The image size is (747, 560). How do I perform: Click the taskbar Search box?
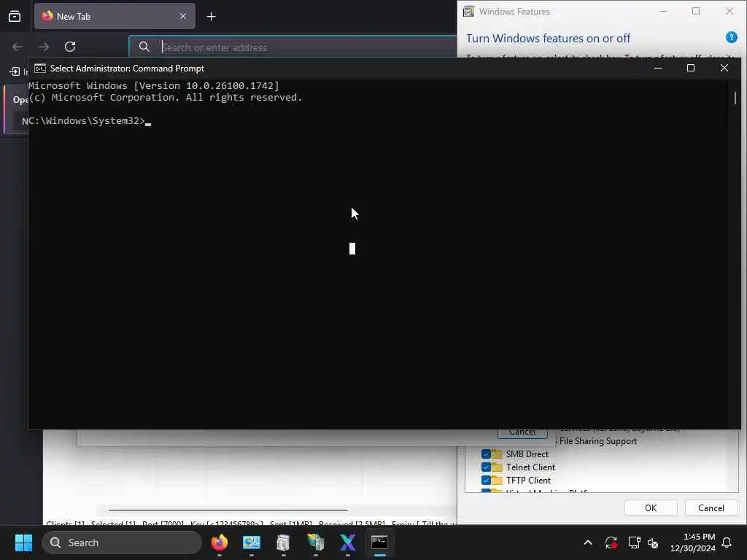pos(122,542)
